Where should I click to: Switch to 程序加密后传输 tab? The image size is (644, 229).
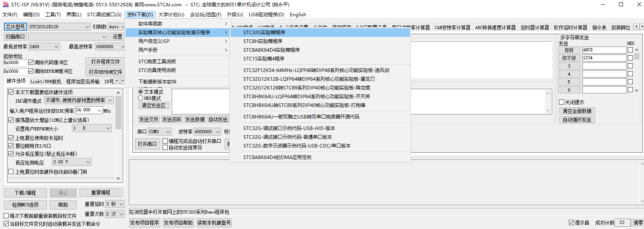83,82
